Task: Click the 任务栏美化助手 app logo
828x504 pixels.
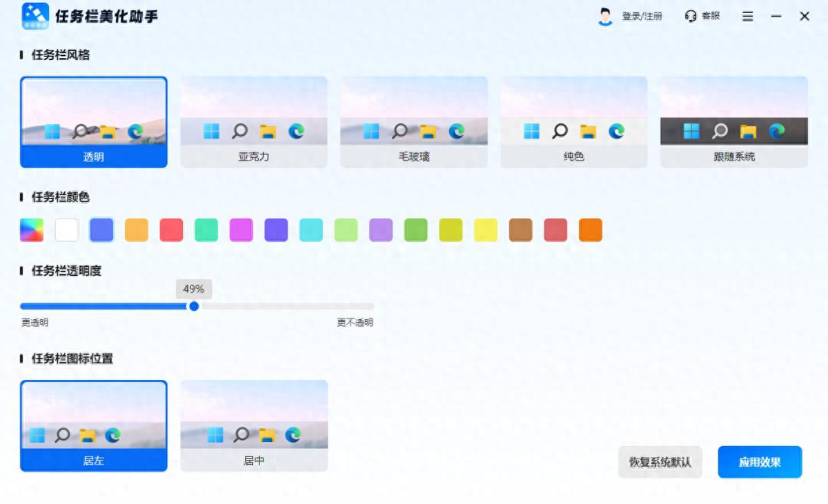Action: (x=35, y=16)
